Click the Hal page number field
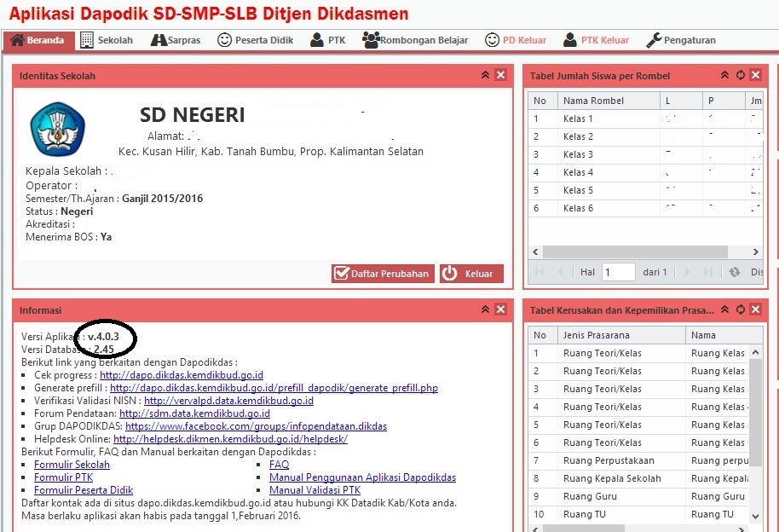 point(619,272)
